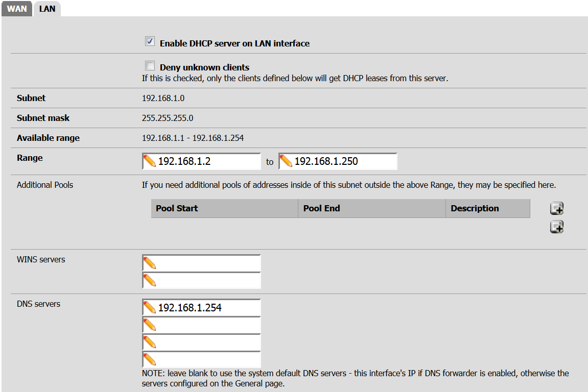588x392 pixels.
Task: Select the LAN tab
Action: coord(47,9)
